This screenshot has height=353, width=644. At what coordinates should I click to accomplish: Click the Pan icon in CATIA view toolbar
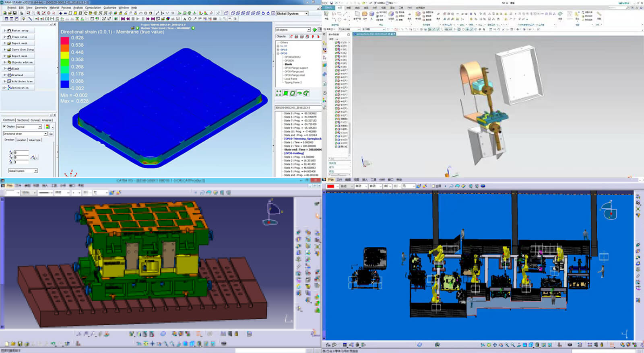tap(495, 345)
